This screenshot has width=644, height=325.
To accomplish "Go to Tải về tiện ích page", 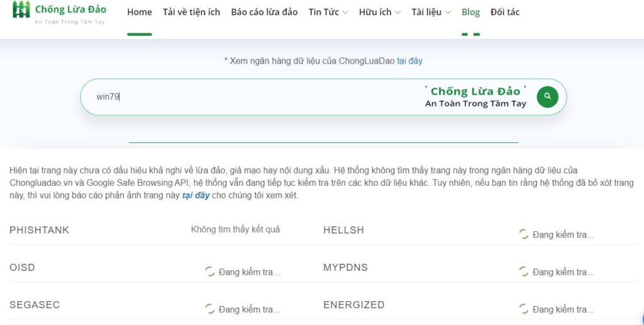I will point(191,12).
